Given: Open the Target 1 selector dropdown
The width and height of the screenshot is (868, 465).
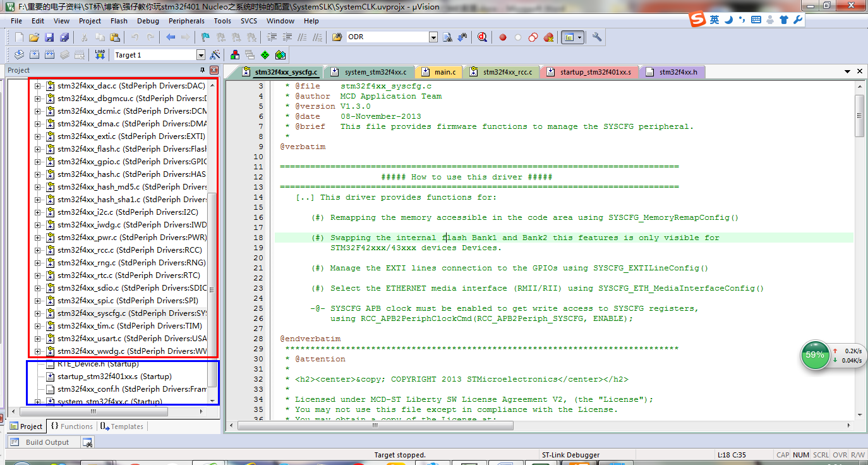Looking at the screenshot, I should click(201, 55).
